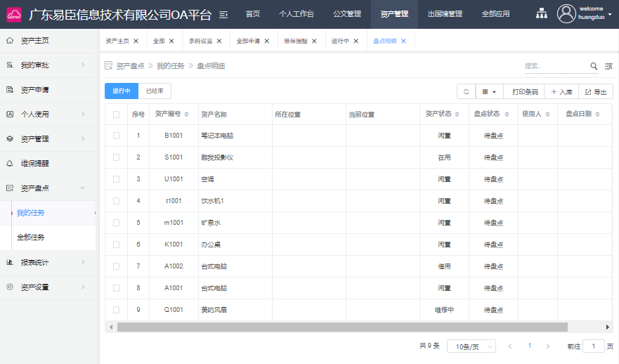Click the 资产编号 column sort icon
This screenshot has height=364, width=619.
point(187,114)
